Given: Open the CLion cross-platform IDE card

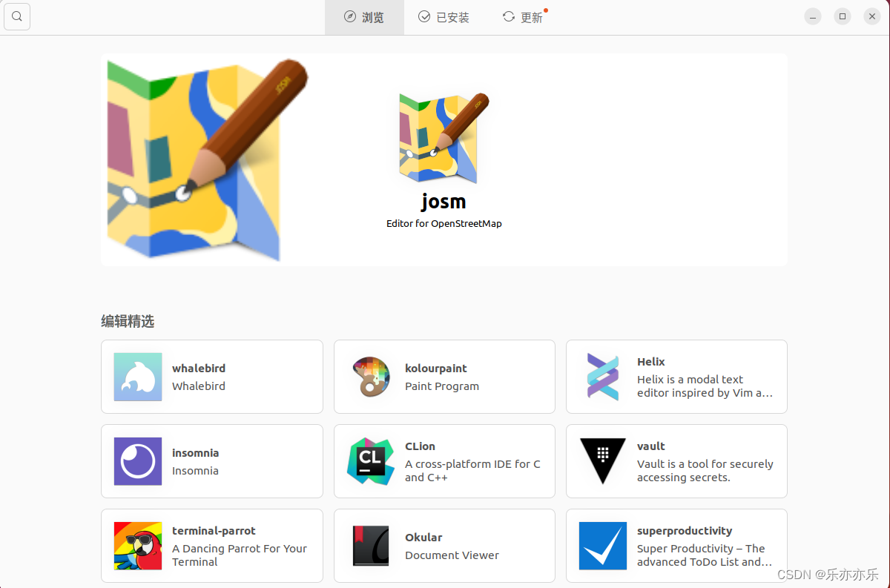Looking at the screenshot, I should [x=444, y=461].
